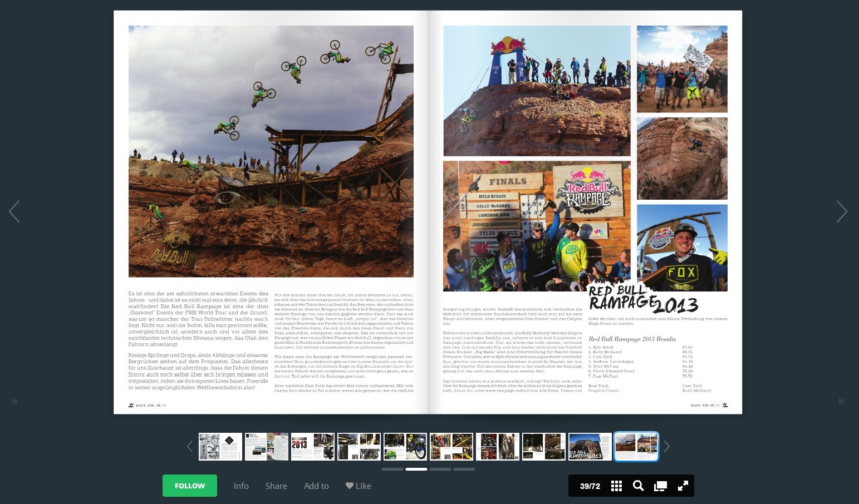Jump to the first page of the publication
Screen dimensions: 859x504
(x=14, y=401)
